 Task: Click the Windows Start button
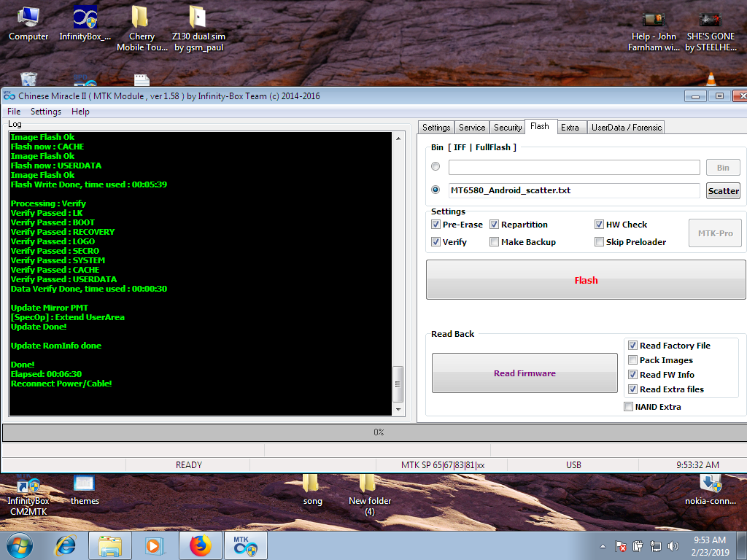[x=20, y=545]
